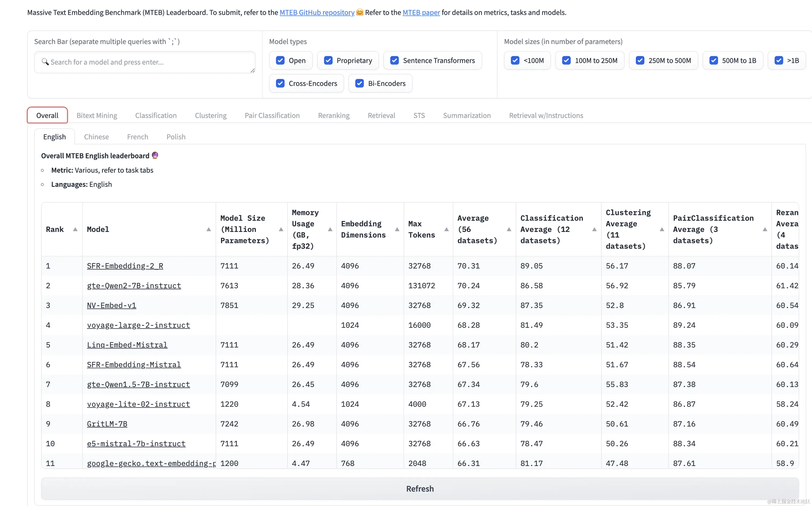Open the Chinese language tab
Image resolution: width=812 pixels, height=506 pixels.
[96, 137]
